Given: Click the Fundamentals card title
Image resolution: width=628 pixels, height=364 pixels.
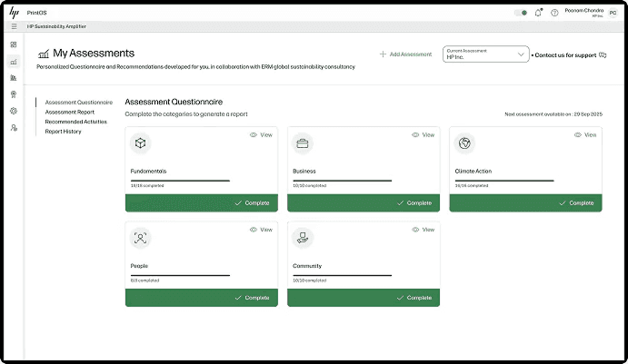Looking at the screenshot, I should point(148,172).
